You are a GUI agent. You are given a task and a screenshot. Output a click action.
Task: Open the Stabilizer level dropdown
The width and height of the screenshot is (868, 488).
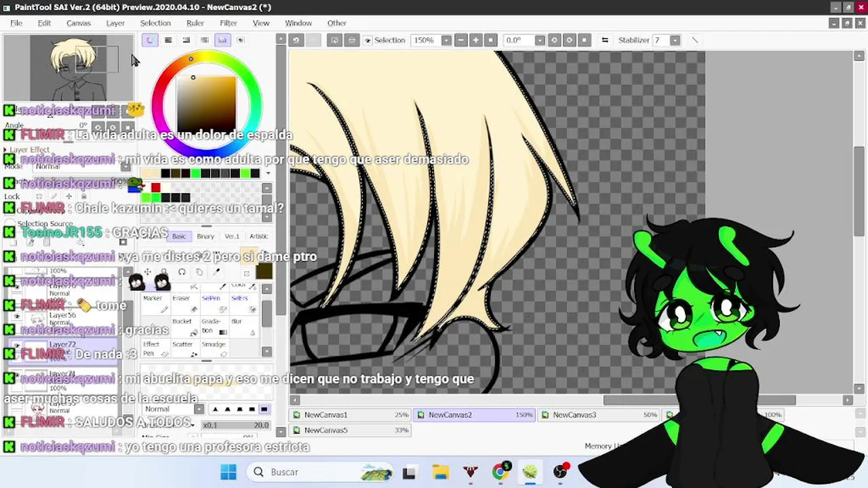(x=675, y=40)
